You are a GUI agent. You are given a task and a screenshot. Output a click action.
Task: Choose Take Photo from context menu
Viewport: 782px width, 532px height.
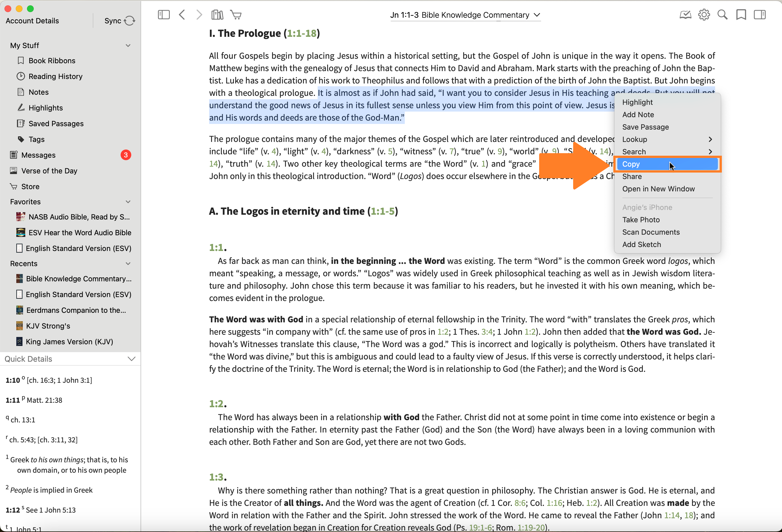tap(667, 220)
